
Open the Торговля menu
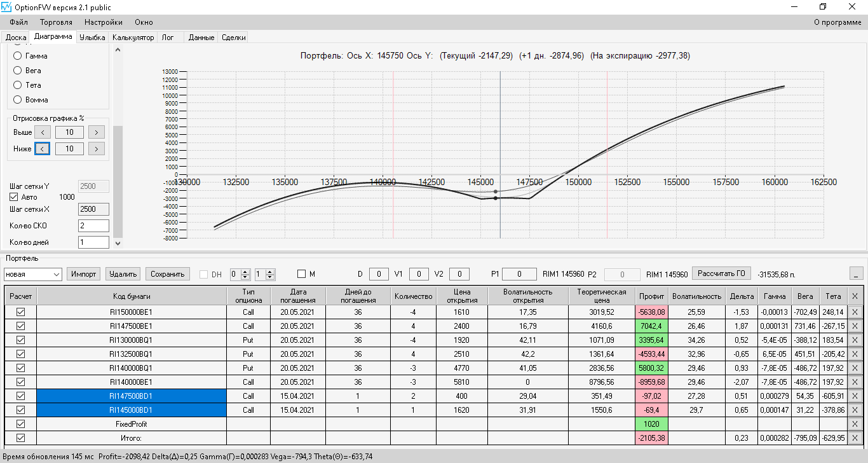pos(56,22)
